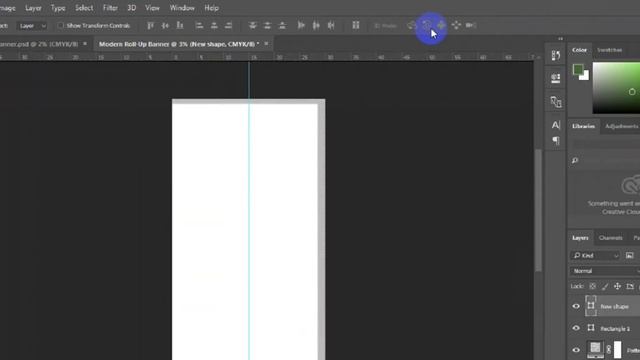Click the white background color swatch

tap(585, 76)
